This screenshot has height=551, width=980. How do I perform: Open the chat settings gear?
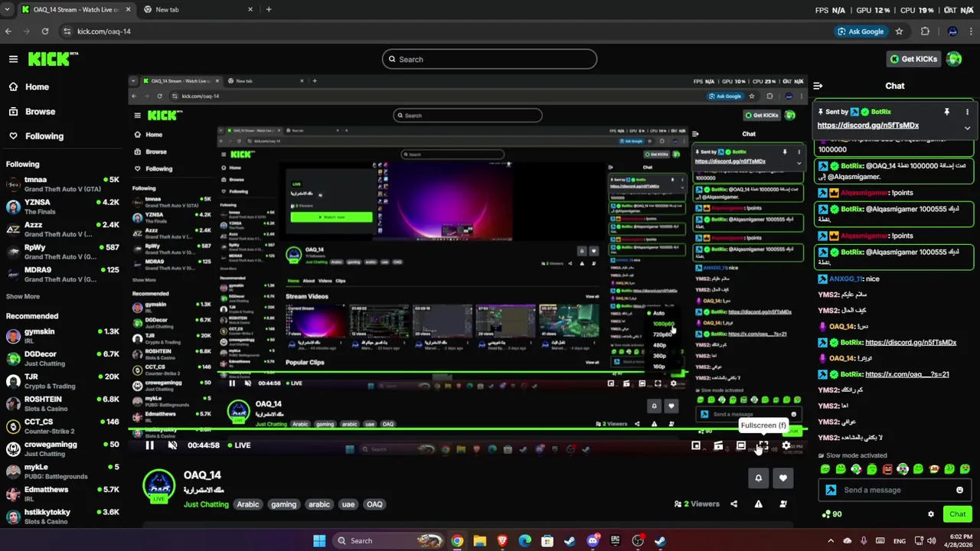pos(931,514)
